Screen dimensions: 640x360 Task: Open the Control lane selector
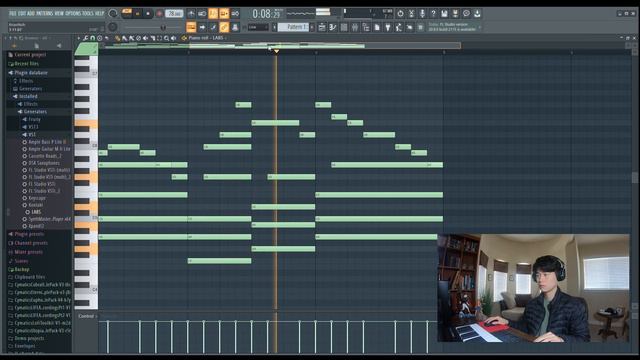coord(87,316)
